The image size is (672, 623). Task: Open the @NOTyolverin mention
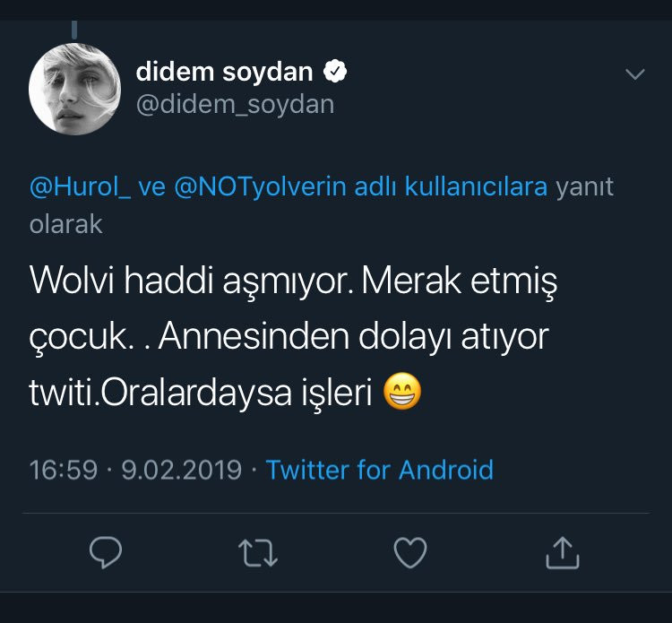(260, 187)
